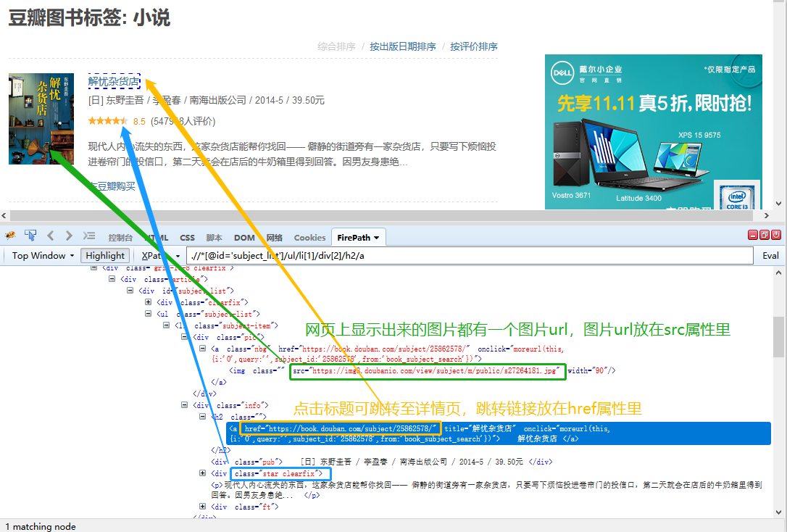Collapse the div class="article" node
This screenshot has height=532, width=787.
(x=112, y=278)
